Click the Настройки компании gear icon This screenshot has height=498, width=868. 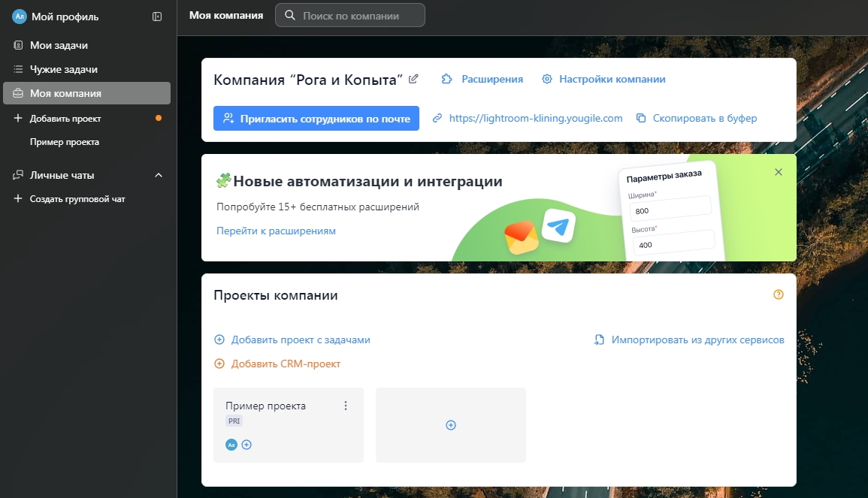[547, 79]
